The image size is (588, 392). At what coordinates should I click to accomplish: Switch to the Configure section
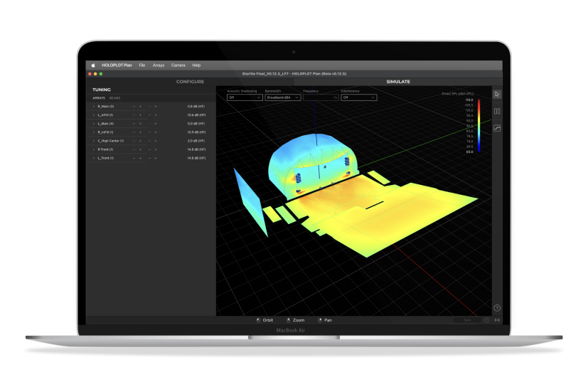pyautogui.click(x=190, y=82)
